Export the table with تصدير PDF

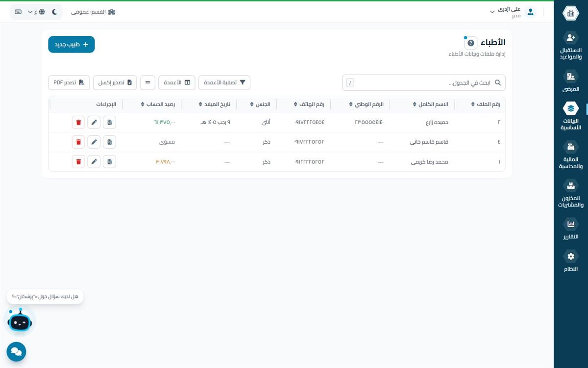[69, 82]
